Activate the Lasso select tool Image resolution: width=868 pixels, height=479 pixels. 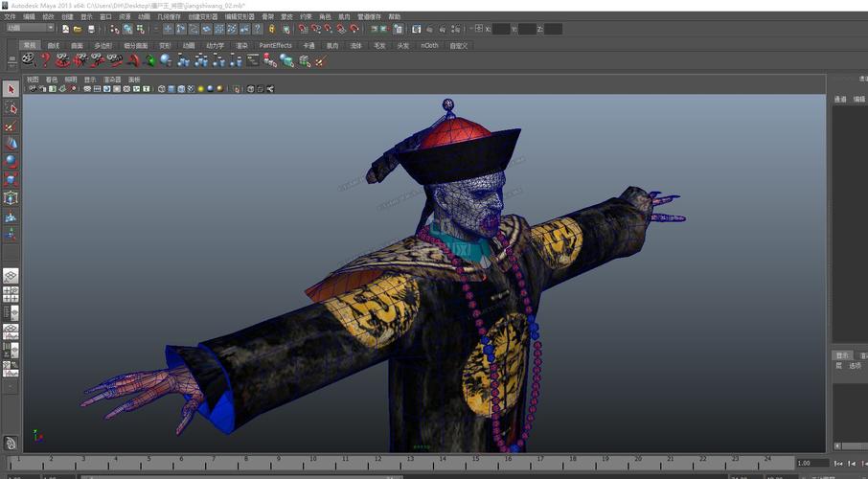click(11, 107)
